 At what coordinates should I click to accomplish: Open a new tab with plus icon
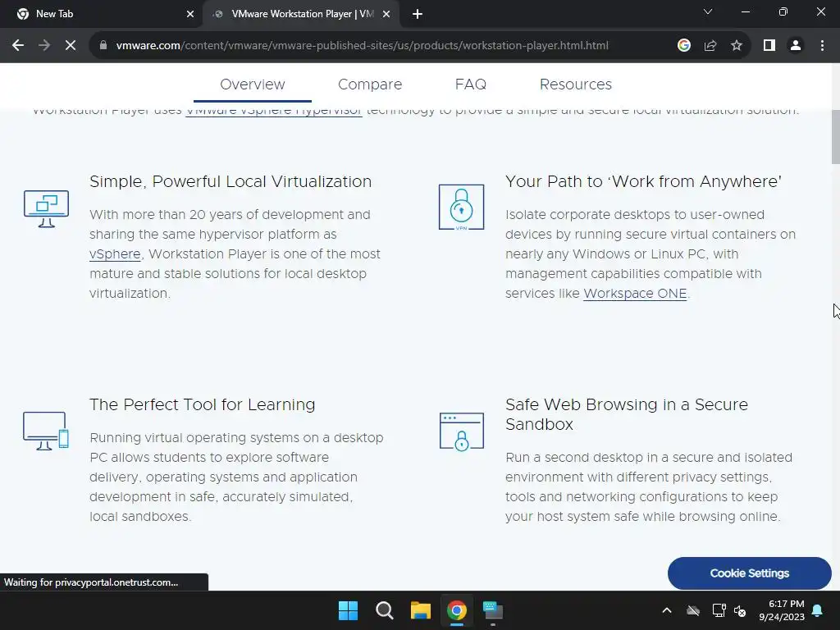coord(418,15)
